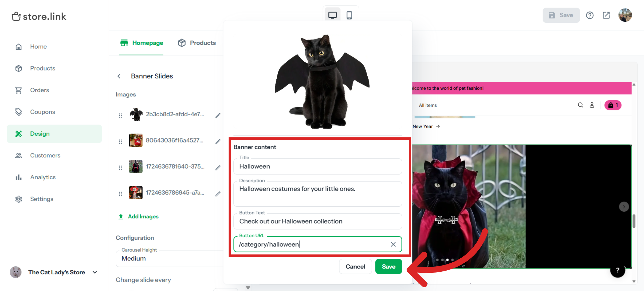Click All items in the preview navigation
The height and width of the screenshot is (291, 644).
pos(428,105)
